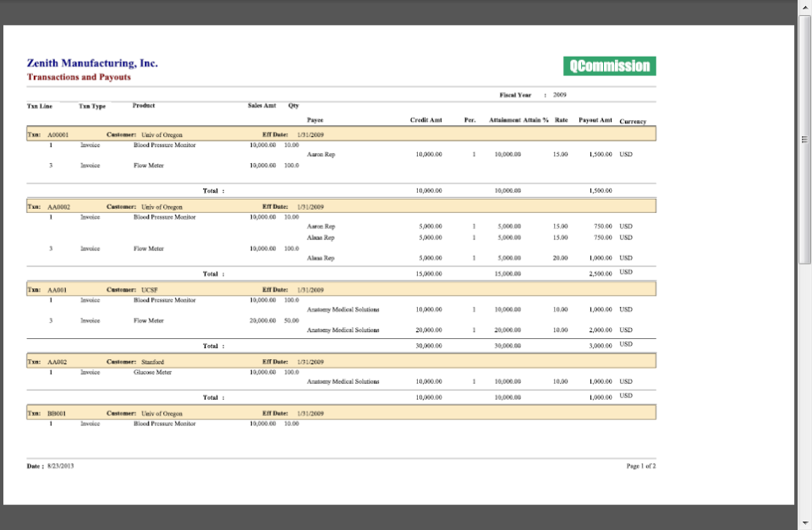Click the Glucose Meter product line
812x530 pixels.
152,372
